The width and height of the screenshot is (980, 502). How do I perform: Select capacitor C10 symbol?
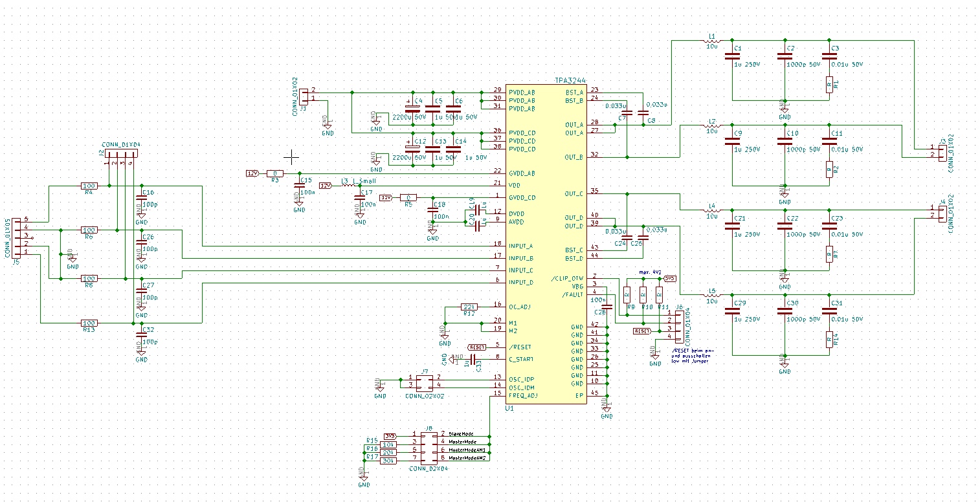785,141
